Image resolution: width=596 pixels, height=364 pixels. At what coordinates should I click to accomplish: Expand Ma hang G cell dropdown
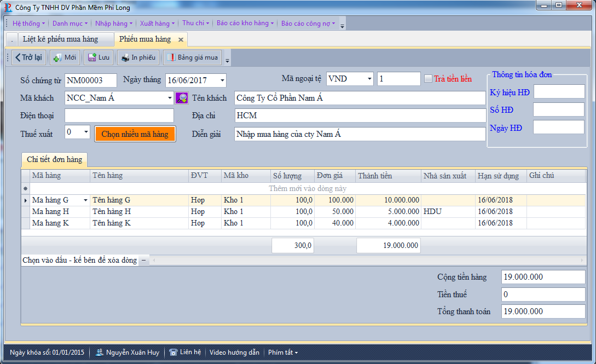[x=85, y=200]
